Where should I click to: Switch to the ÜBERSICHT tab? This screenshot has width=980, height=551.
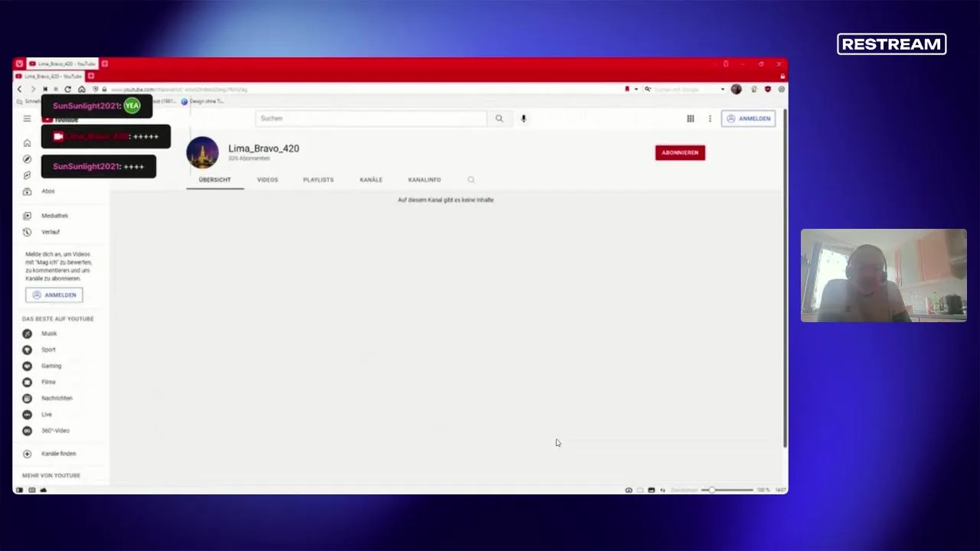click(214, 180)
